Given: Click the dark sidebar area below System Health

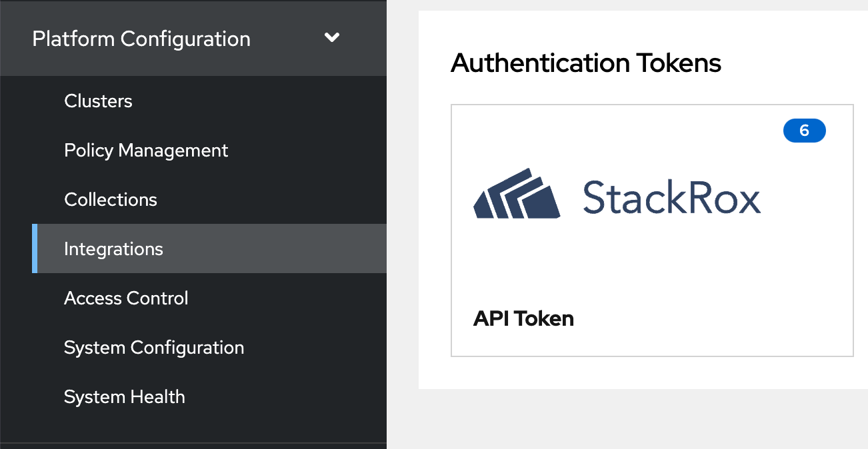Looking at the screenshot, I should (193, 430).
